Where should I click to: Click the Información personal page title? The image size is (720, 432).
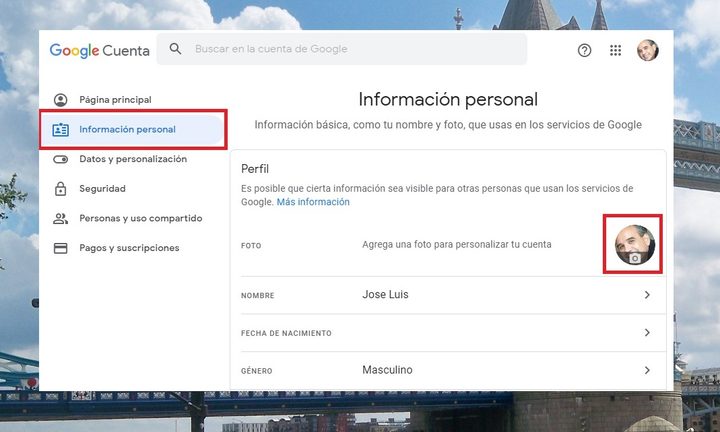point(448,100)
